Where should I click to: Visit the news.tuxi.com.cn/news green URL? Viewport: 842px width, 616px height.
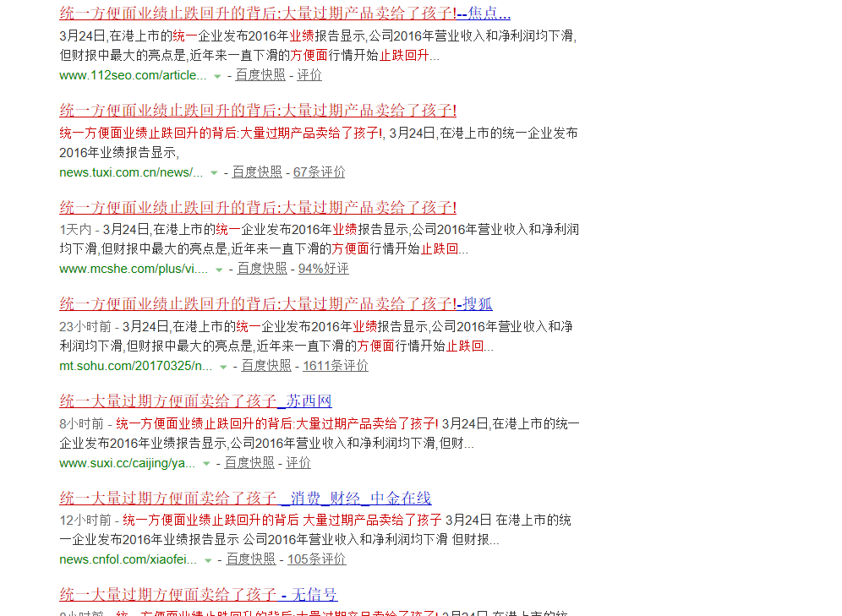pyautogui.click(x=131, y=172)
